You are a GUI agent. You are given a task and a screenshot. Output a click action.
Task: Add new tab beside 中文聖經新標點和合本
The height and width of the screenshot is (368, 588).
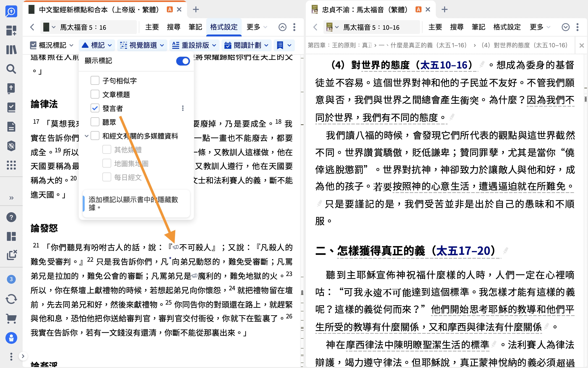(196, 10)
